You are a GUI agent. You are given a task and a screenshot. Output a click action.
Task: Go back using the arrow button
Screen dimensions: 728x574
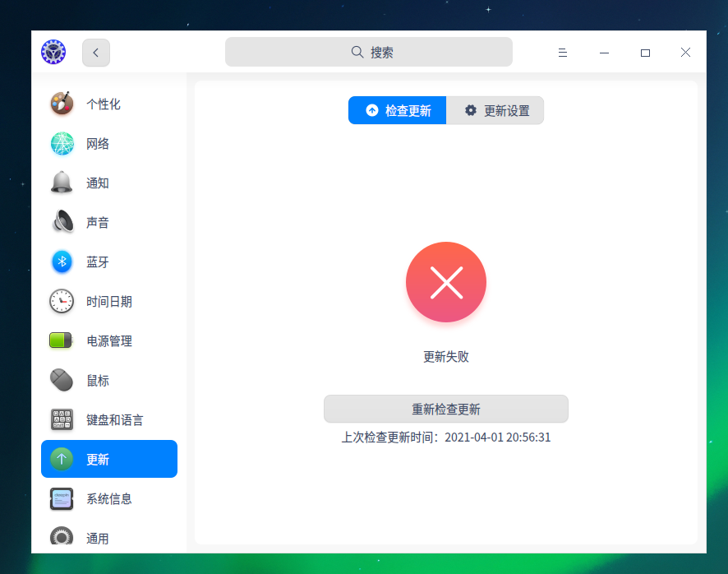pyautogui.click(x=96, y=53)
